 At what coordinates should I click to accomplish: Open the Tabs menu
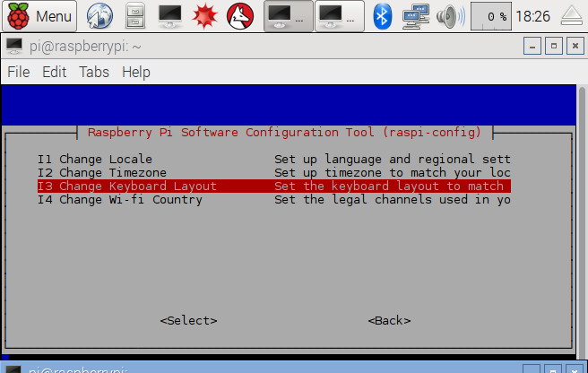click(94, 72)
